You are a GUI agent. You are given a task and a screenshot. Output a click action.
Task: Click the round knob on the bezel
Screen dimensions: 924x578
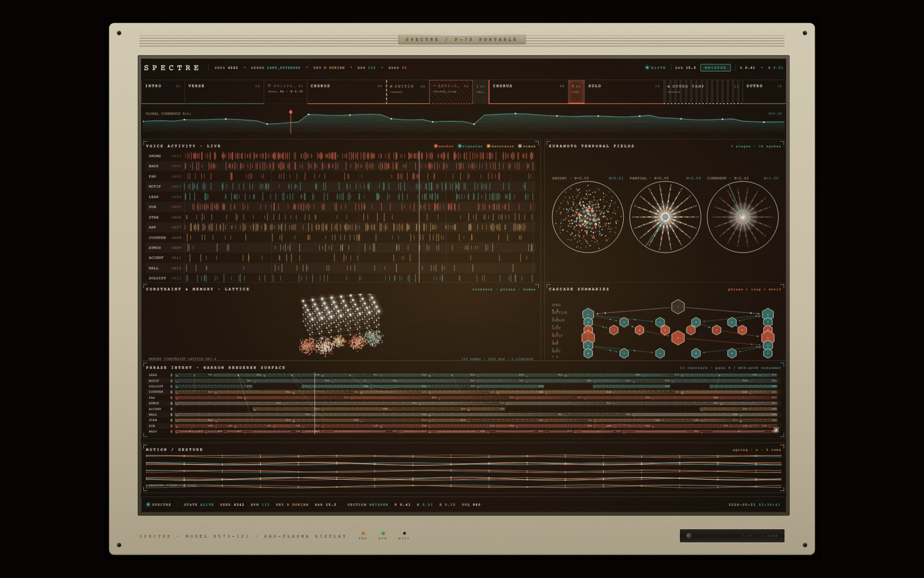click(x=688, y=536)
